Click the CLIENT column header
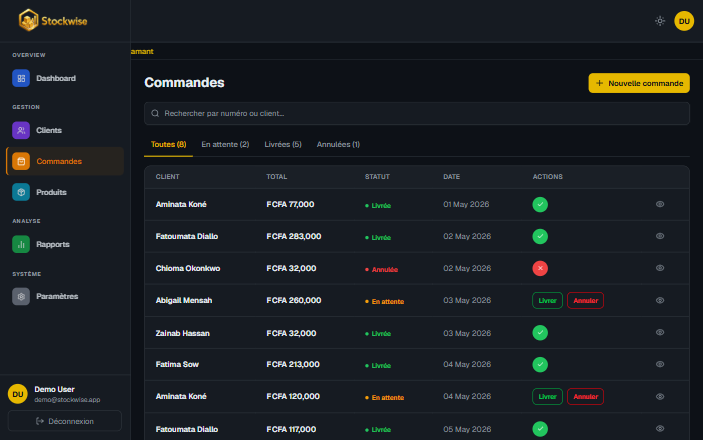 point(168,177)
